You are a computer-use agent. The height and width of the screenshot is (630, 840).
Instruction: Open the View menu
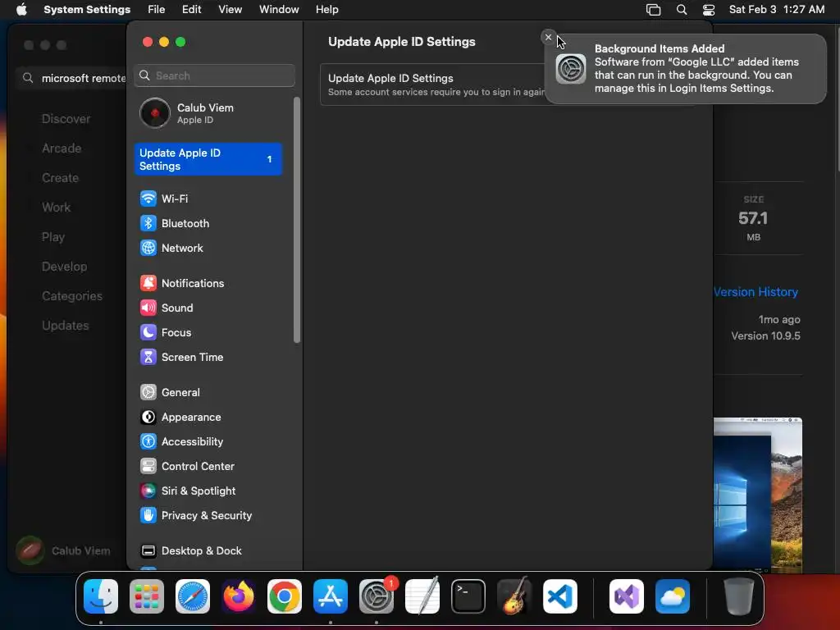click(231, 10)
